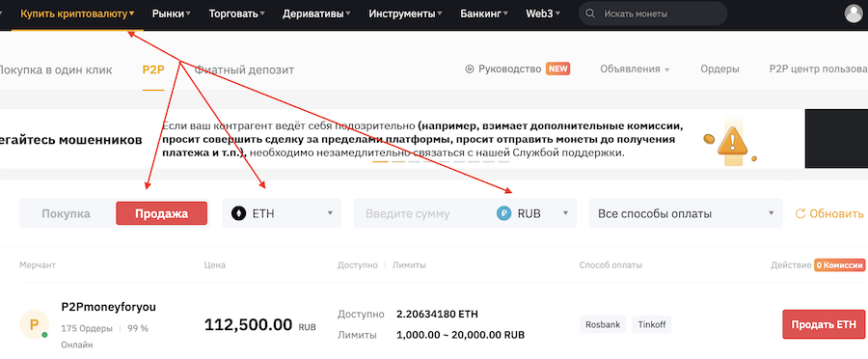868x359 pixels.
Task: Click the ETH coin logo icon
Action: point(238,213)
